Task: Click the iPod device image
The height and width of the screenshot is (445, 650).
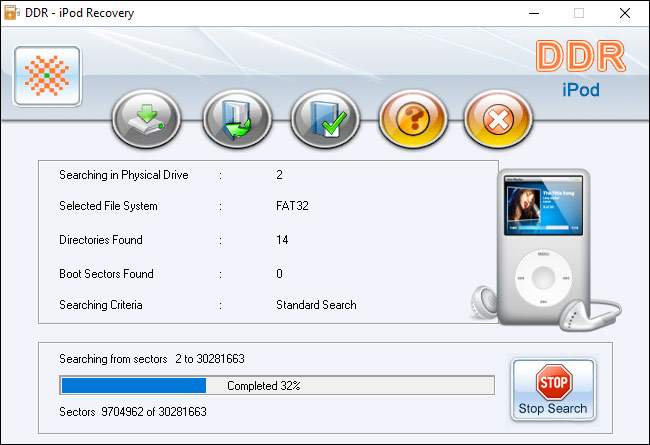Action: pyautogui.click(x=545, y=249)
